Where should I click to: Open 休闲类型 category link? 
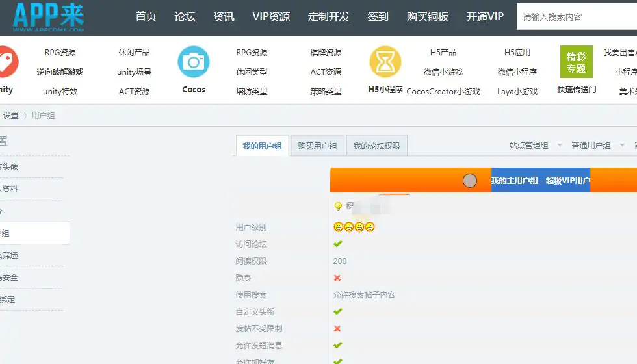[252, 72]
